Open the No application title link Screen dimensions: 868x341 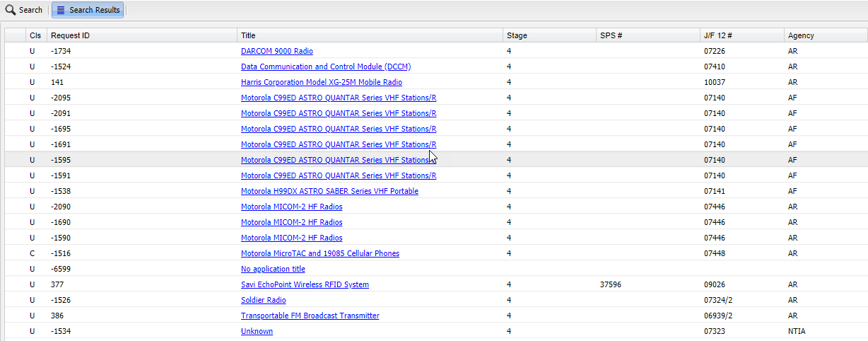(x=273, y=269)
